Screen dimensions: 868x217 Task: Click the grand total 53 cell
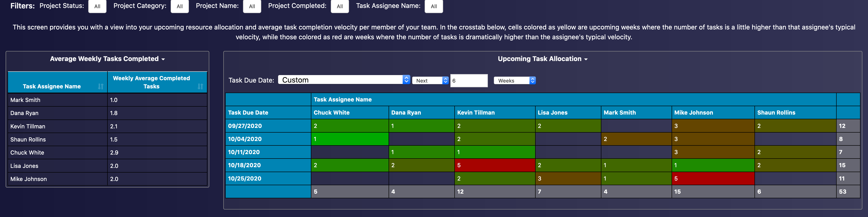(842, 192)
